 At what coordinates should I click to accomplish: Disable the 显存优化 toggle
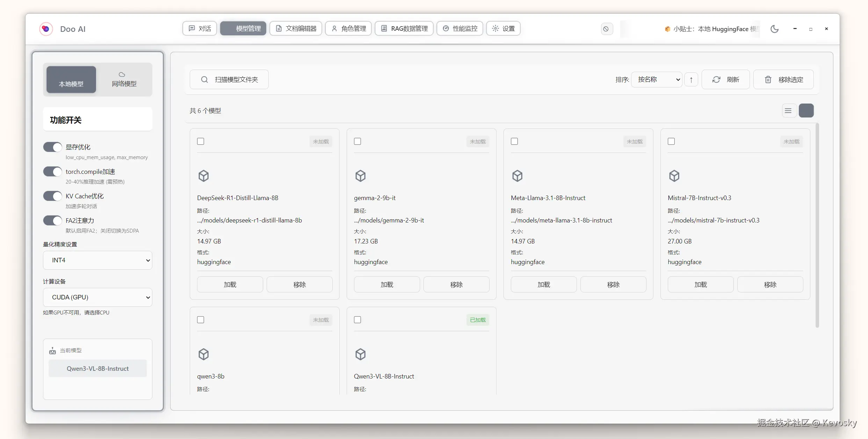[x=52, y=147]
